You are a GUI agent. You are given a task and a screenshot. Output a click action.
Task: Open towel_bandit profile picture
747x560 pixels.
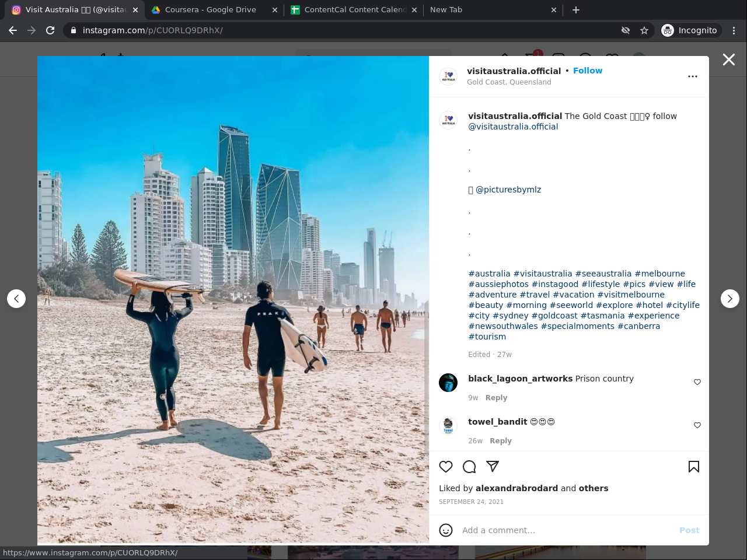[448, 426]
